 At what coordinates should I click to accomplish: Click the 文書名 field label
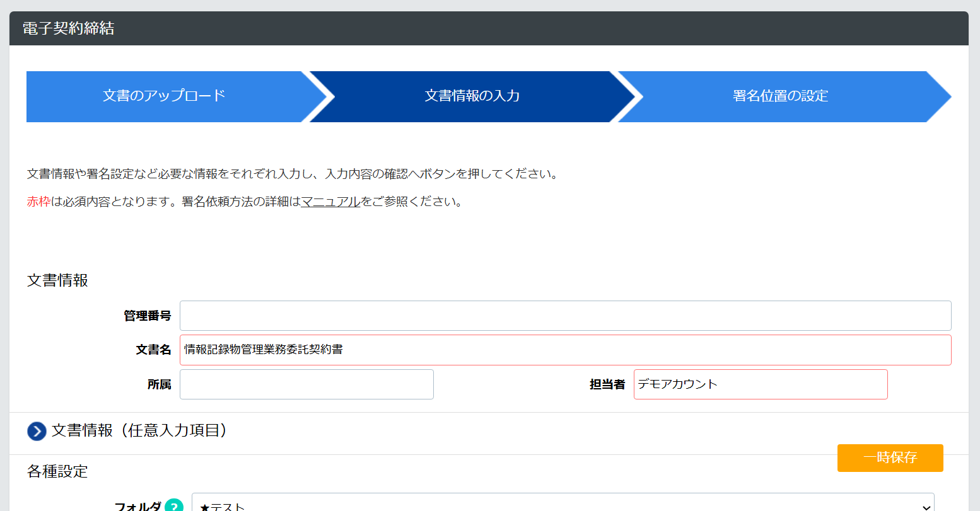[x=153, y=350]
